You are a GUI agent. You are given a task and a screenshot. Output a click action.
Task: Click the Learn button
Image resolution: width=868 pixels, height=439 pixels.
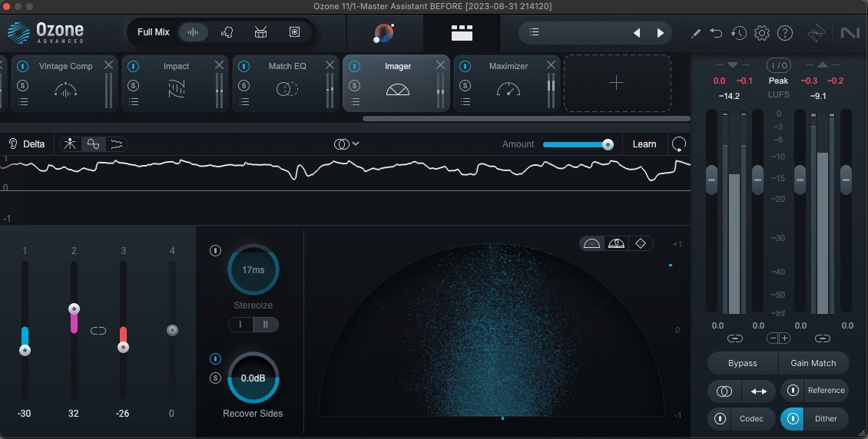(x=644, y=144)
